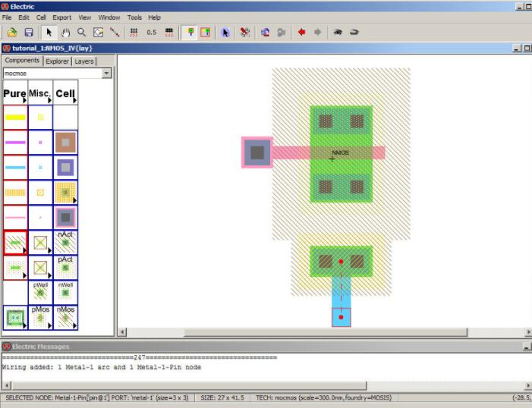
Task: Select the Zoom magnifier tool
Action: tap(82, 33)
